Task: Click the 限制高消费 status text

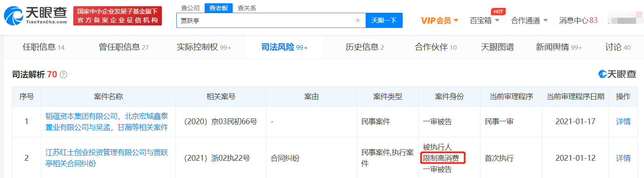Action: (442, 158)
